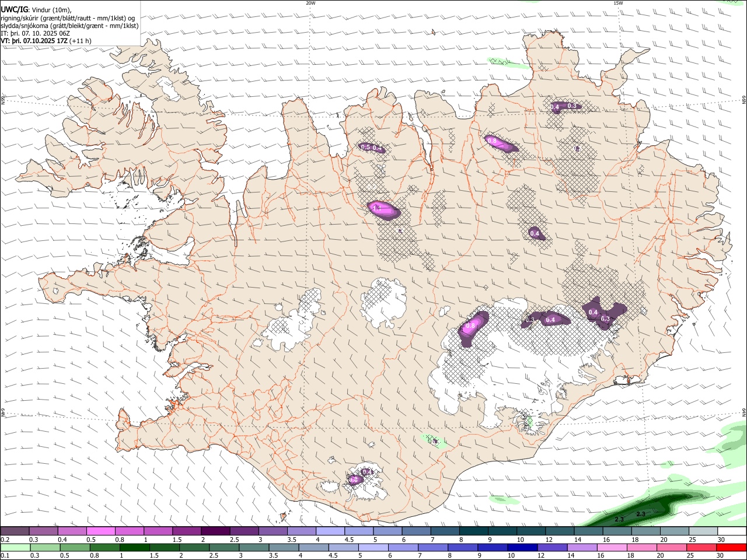Click the "0.1" value label, bottom legend row

[x=5, y=556]
